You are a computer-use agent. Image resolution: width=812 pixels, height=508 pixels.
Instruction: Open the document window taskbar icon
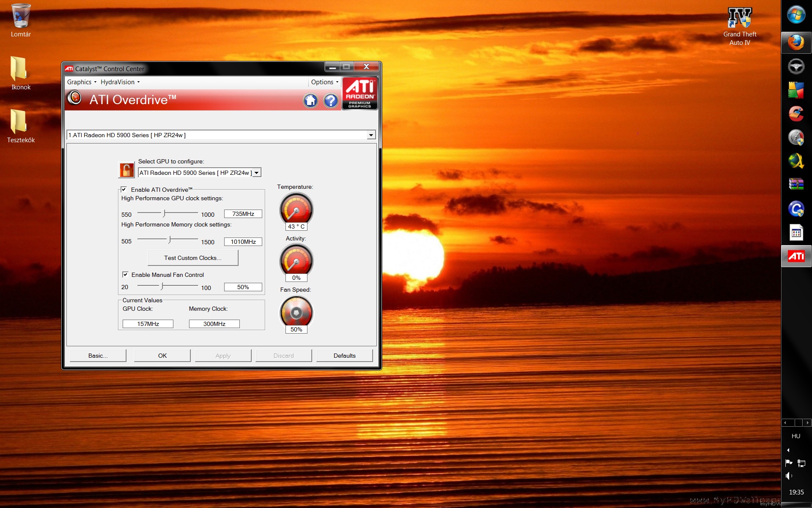pyautogui.click(x=796, y=232)
